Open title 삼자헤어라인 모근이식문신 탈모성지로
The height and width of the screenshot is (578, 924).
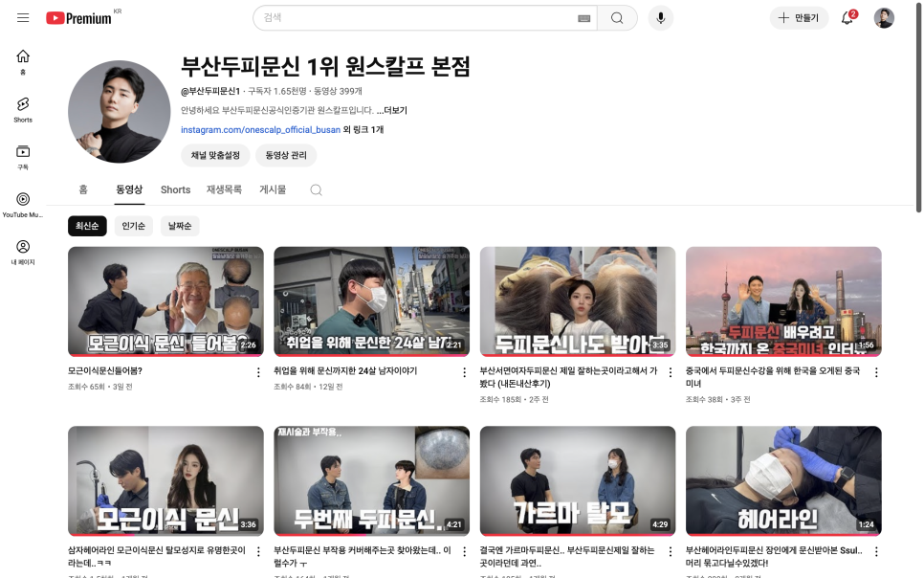(x=157, y=556)
